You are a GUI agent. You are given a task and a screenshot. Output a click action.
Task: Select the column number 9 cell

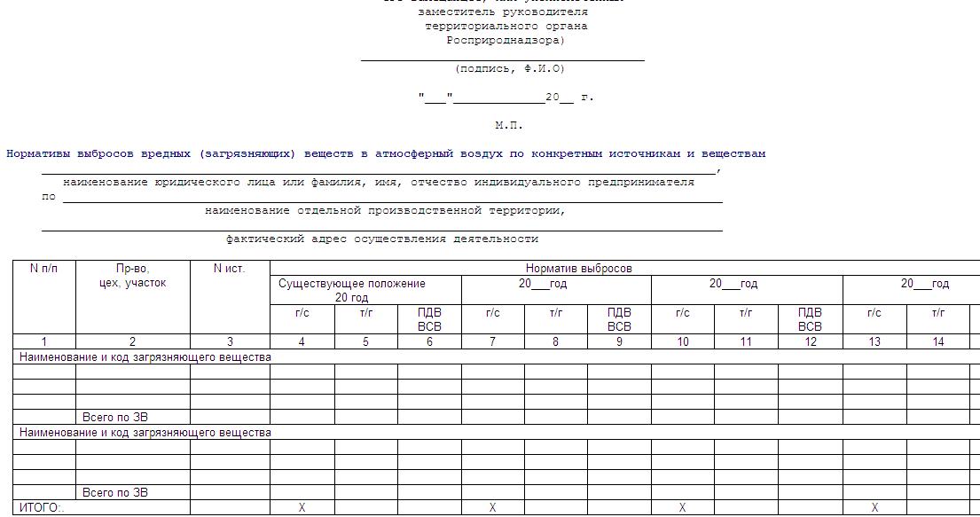[619, 341]
